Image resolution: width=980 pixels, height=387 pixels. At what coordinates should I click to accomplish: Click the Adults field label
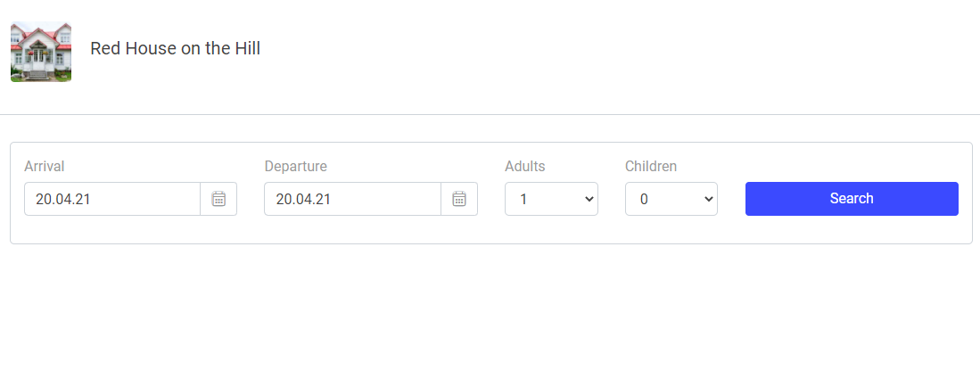[525, 167]
